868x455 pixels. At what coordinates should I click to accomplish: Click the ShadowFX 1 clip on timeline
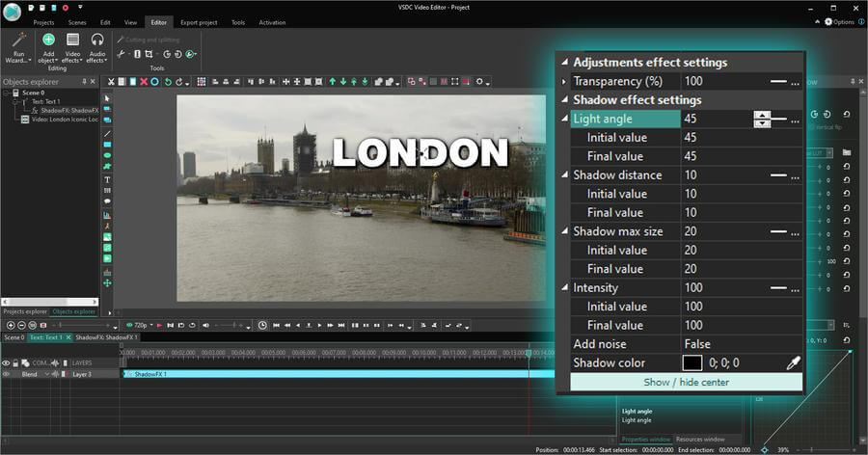click(338, 374)
